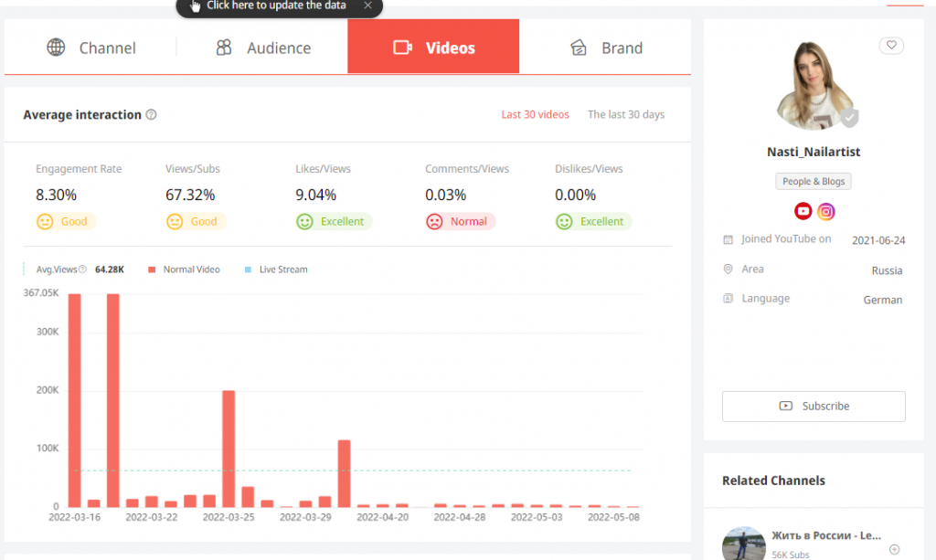Open the People & Blogs category link
Screen dimensions: 936x560
point(813,181)
